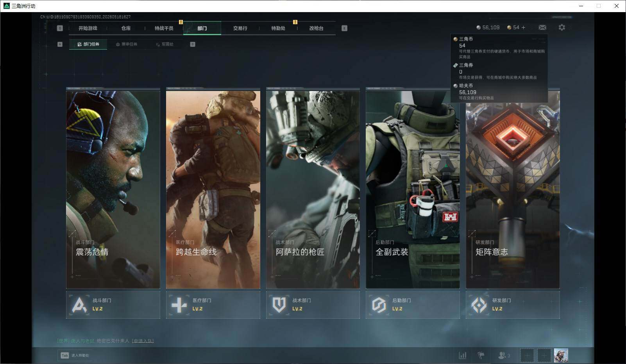Image resolution: width=626 pixels, height=364 pixels.
Task: Click the 哈夫币 coin icon beside 56,109
Action: [479, 27]
